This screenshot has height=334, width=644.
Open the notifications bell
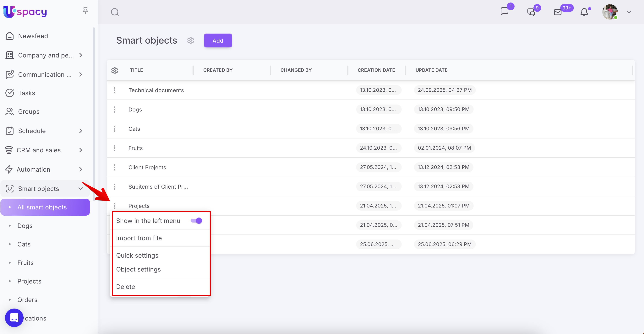click(584, 12)
